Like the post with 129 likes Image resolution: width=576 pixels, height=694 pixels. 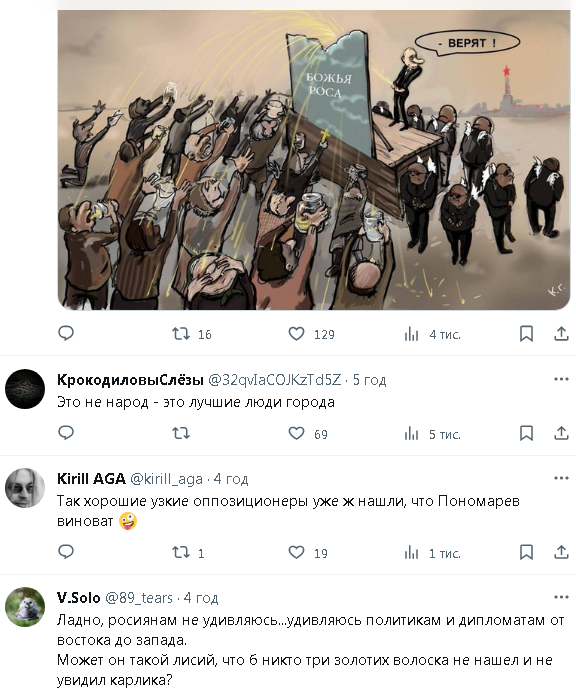tap(311, 334)
